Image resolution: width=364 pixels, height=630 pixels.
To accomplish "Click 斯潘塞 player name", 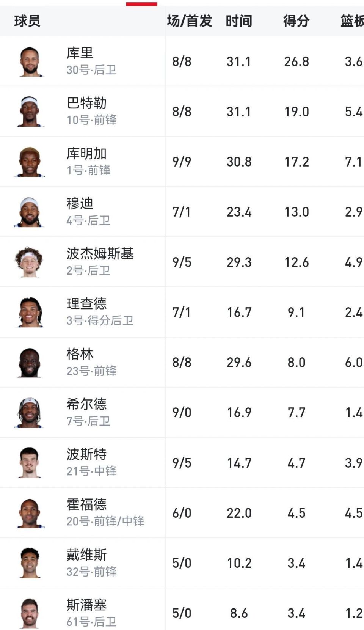I will pos(87,605).
